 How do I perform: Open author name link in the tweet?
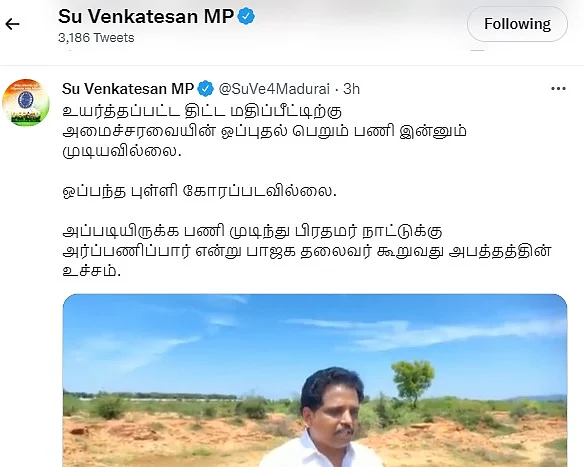(x=128, y=89)
